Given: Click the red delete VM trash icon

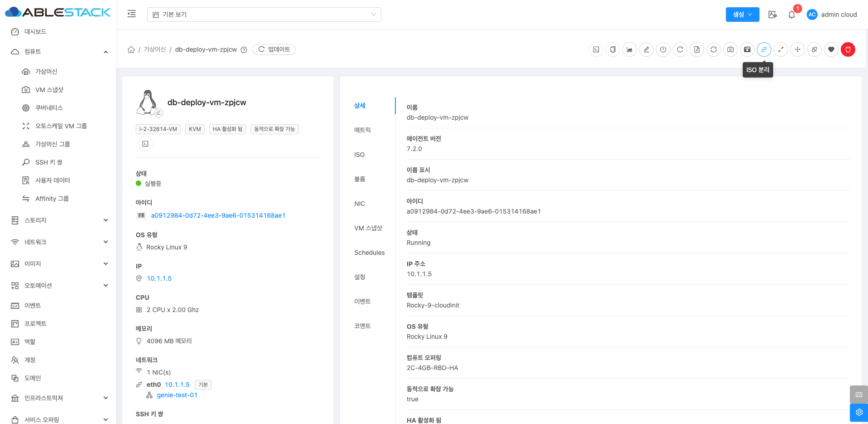Looking at the screenshot, I should coord(848,49).
